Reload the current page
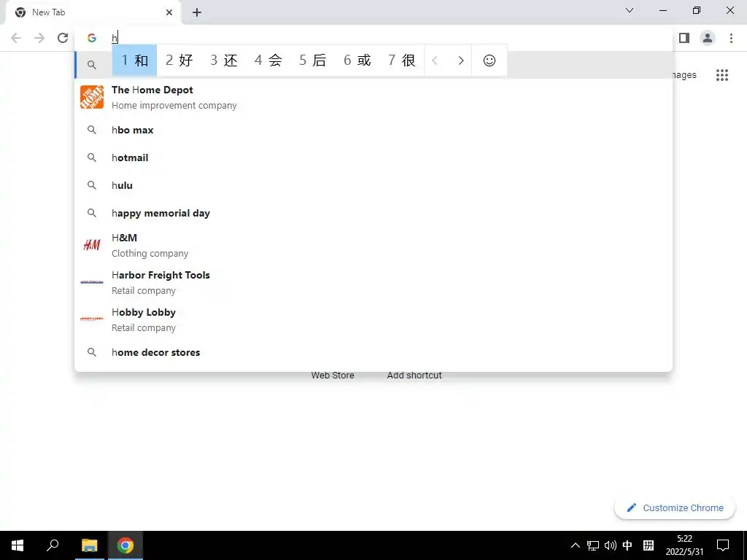This screenshot has width=747, height=560. 63,38
